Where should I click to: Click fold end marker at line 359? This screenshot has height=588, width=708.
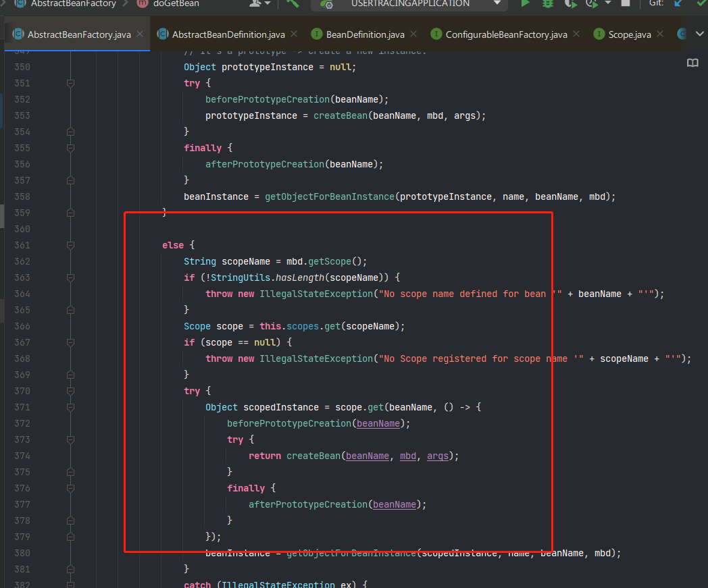tap(70, 213)
